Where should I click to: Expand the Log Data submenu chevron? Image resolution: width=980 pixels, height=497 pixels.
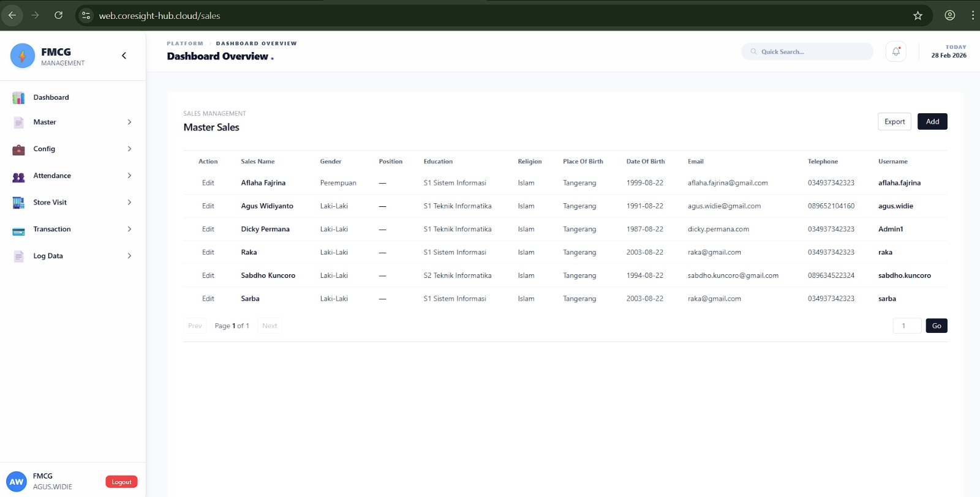click(129, 256)
